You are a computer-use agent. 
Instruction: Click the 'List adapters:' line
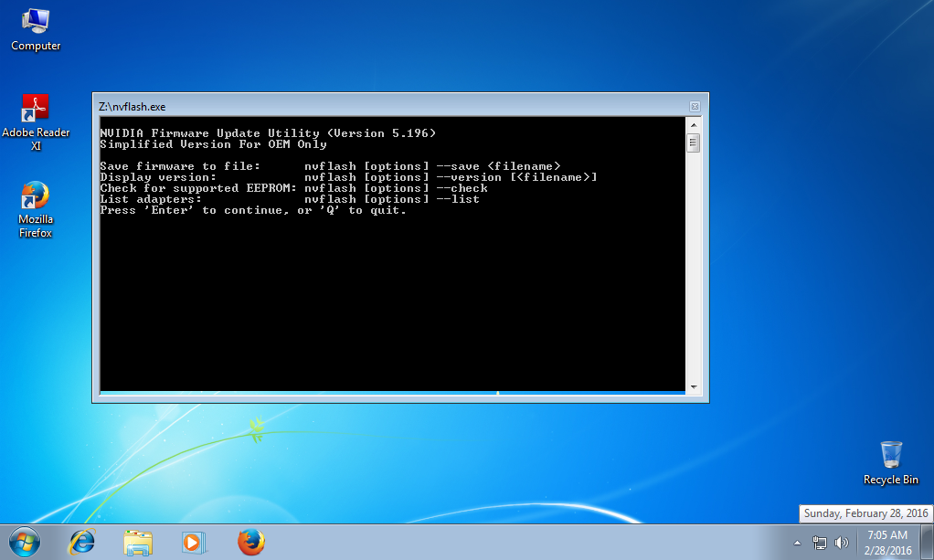(290, 199)
